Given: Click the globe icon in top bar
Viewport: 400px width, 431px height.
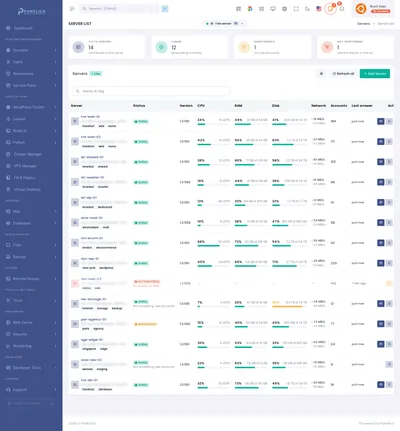Looking at the screenshot, I should [284, 9].
